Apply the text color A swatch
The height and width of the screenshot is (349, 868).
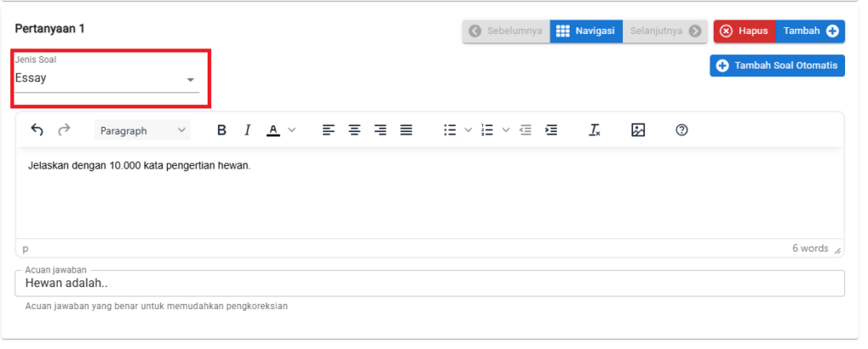[273, 130]
